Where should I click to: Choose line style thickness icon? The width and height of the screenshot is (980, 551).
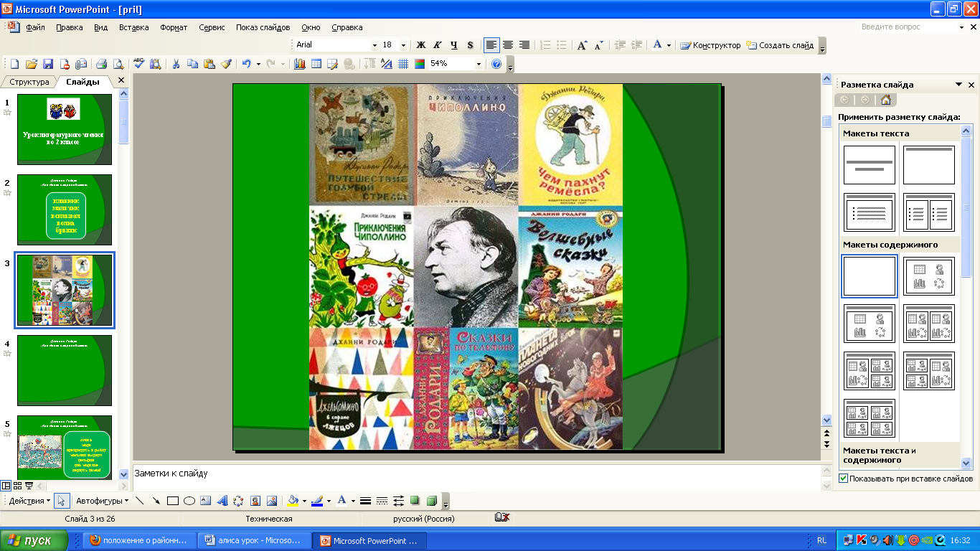point(365,501)
